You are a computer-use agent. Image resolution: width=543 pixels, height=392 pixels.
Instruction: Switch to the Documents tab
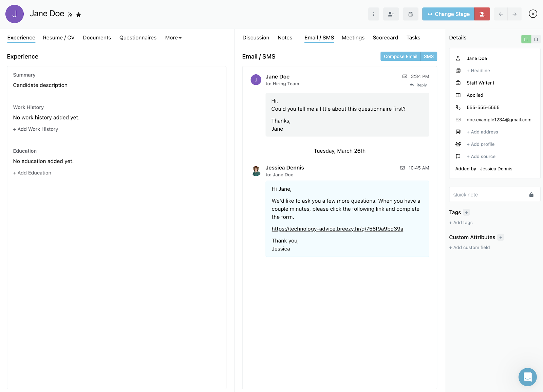pos(97,38)
